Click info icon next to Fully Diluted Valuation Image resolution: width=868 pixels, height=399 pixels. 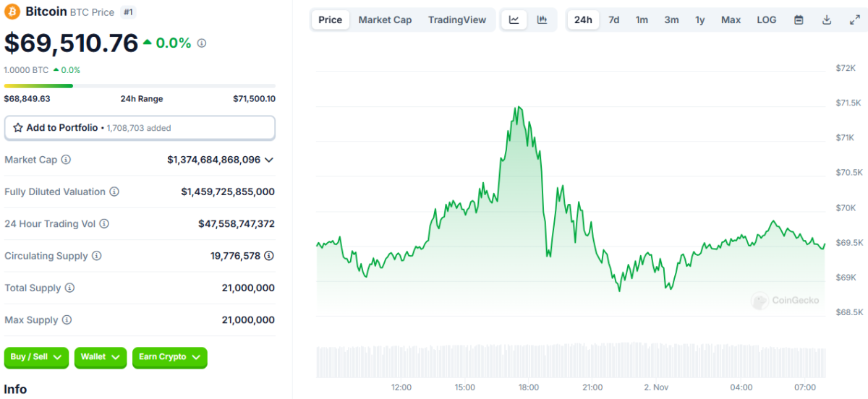coord(114,192)
